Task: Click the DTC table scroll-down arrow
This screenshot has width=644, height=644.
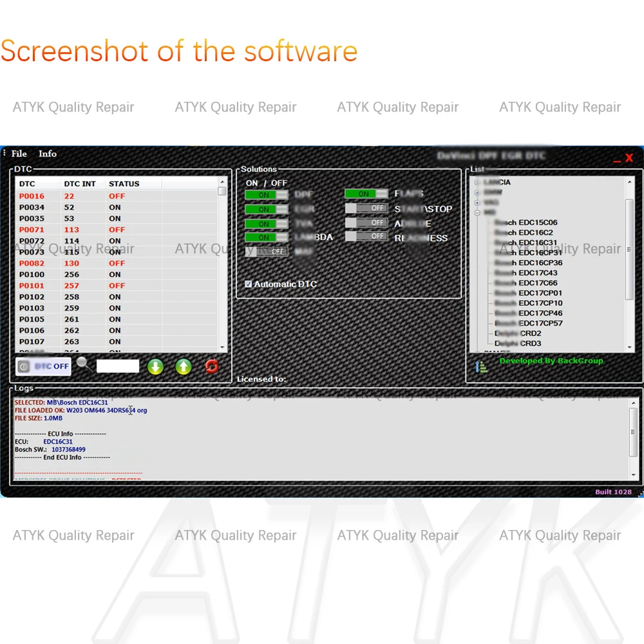Action: [222, 348]
